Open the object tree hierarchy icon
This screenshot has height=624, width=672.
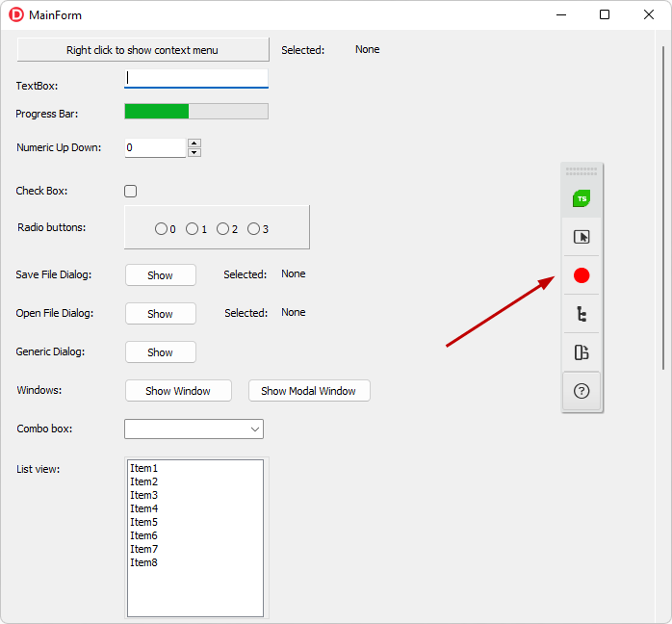[582, 314]
